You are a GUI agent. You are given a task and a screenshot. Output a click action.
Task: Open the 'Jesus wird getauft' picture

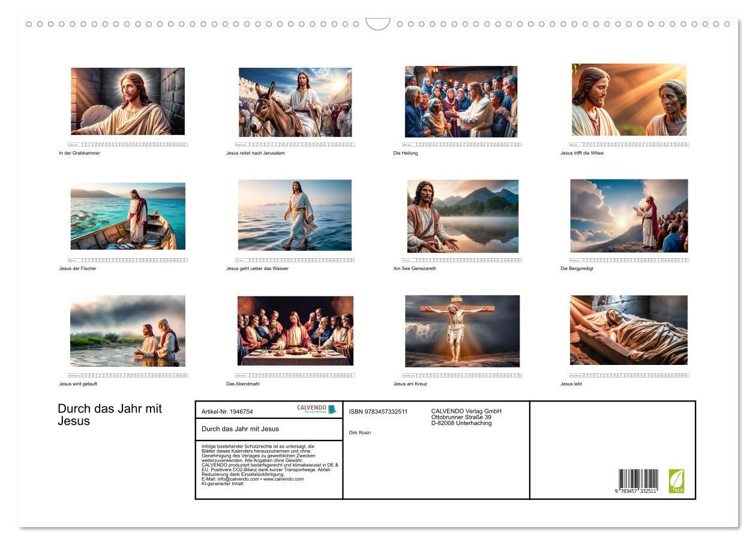tap(128, 331)
